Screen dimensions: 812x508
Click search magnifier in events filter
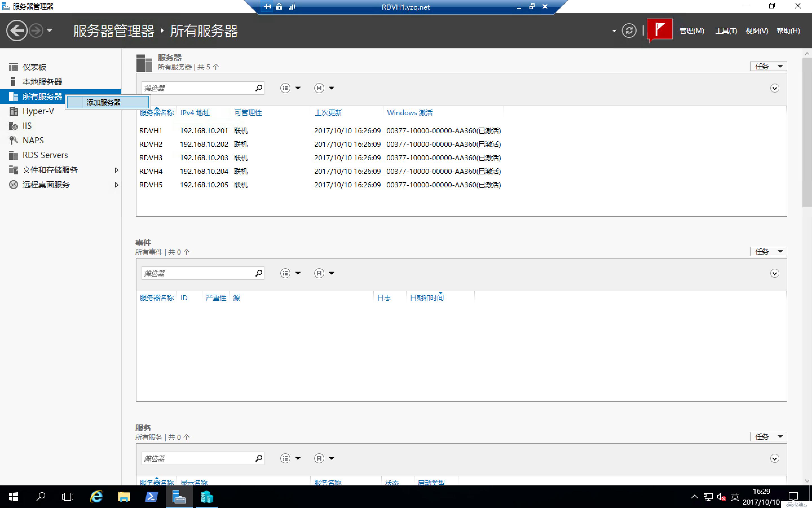[259, 273]
